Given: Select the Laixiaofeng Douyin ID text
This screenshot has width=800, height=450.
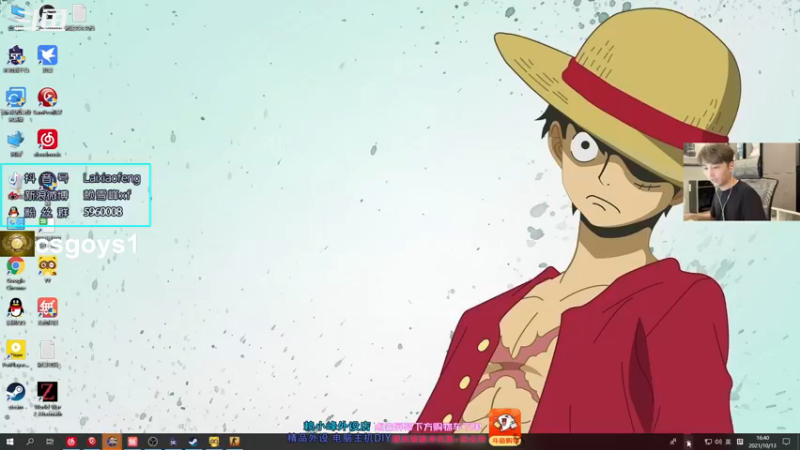Looking at the screenshot, I should 112,178.
